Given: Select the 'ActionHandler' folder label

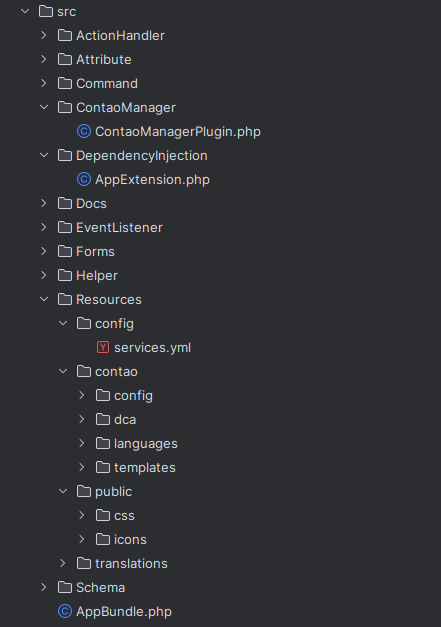Looking at the screenshot, I should (x=120, y=36).
